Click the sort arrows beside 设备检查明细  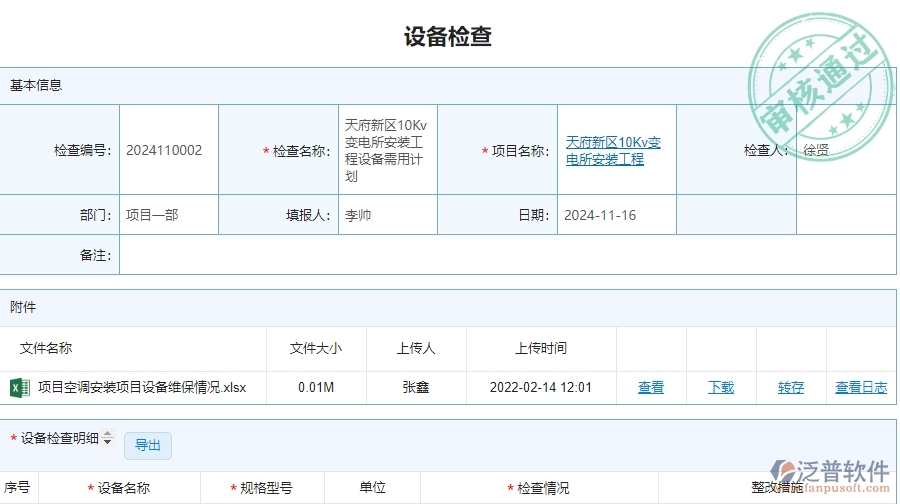click(108, 439)
